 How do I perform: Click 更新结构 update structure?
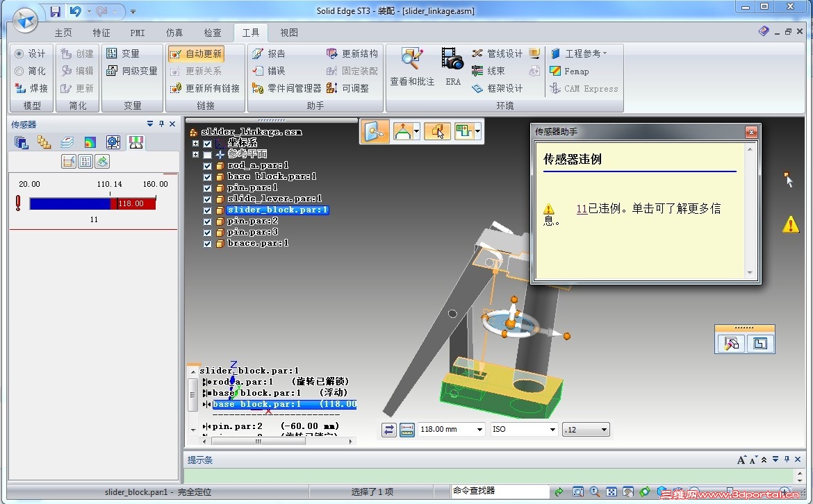point(352,53)
